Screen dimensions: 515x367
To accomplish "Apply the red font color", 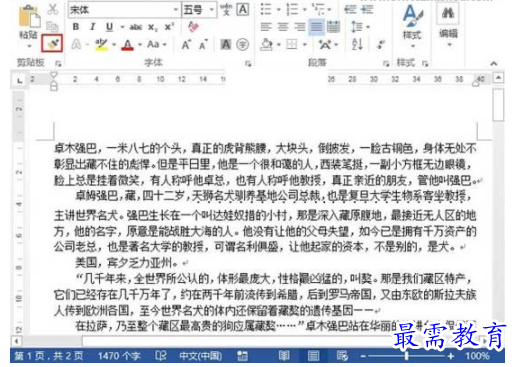I will [x=128, y=44].
